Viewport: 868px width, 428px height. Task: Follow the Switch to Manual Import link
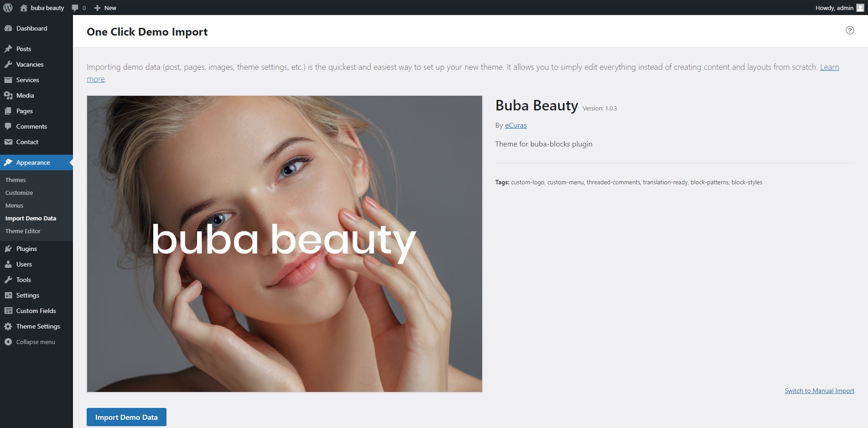(819, 391)
